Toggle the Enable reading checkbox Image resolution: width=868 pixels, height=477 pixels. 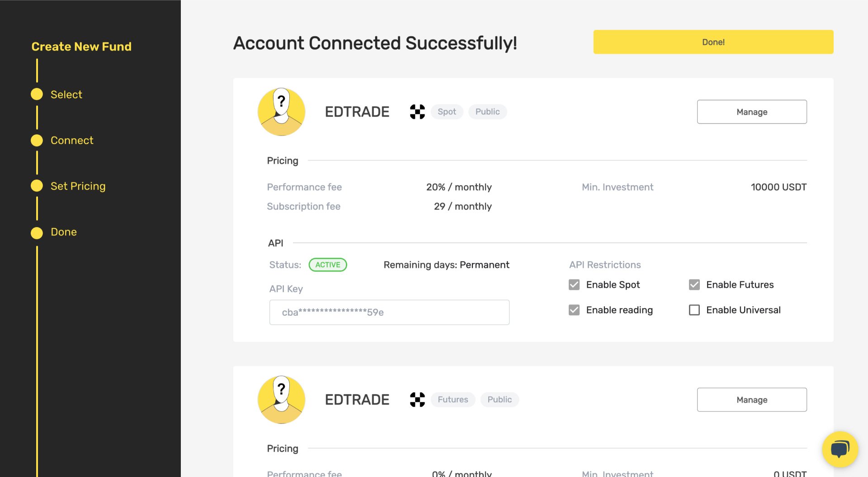coord(574,310)
